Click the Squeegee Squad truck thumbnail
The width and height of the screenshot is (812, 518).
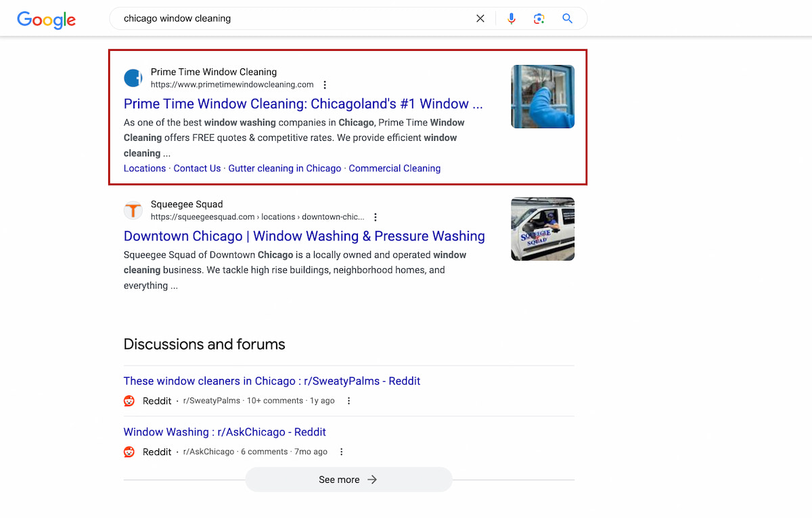coord(543,229)
